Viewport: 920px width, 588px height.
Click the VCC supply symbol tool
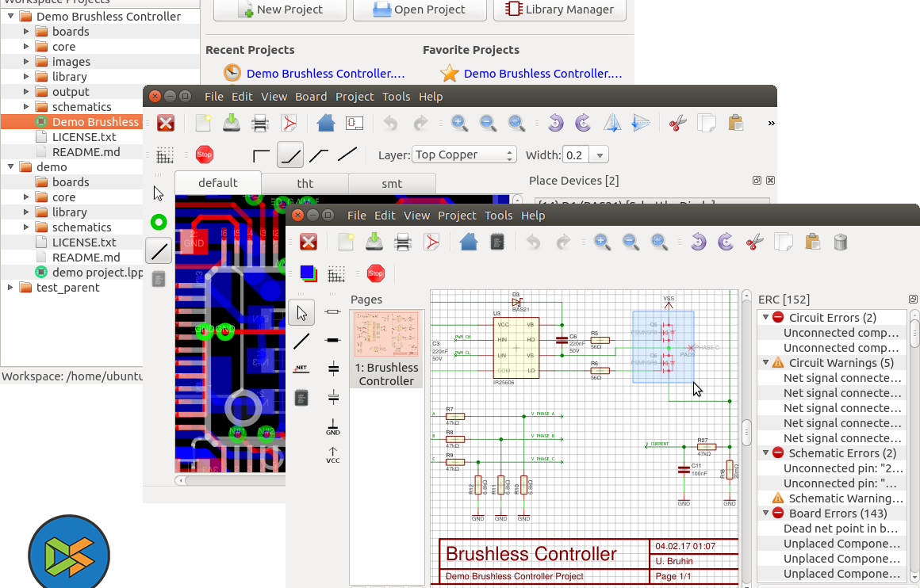tap(333, 455)
